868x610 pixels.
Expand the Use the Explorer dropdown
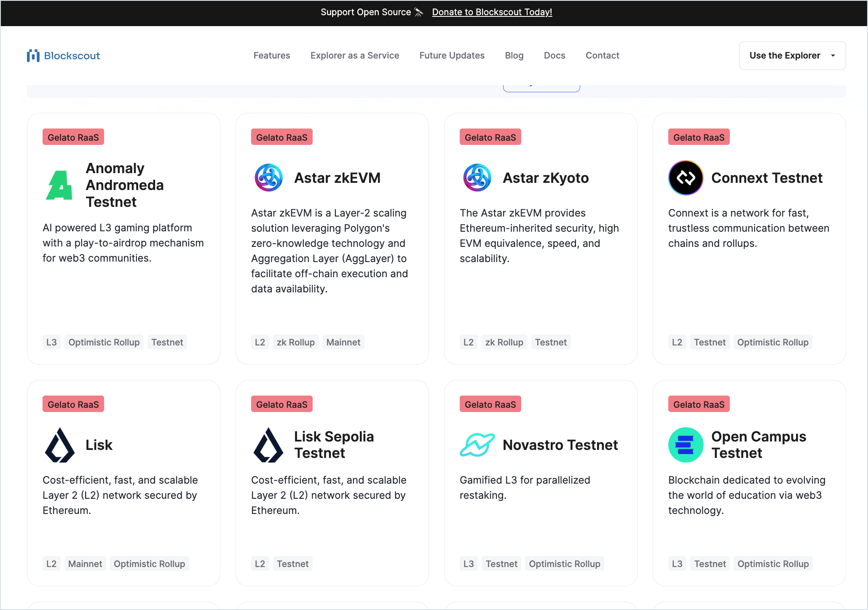tap(792, 56)
